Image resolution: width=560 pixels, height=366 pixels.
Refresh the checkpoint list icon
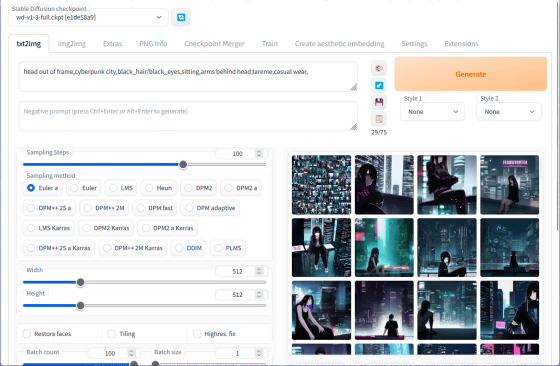[181, 17]
